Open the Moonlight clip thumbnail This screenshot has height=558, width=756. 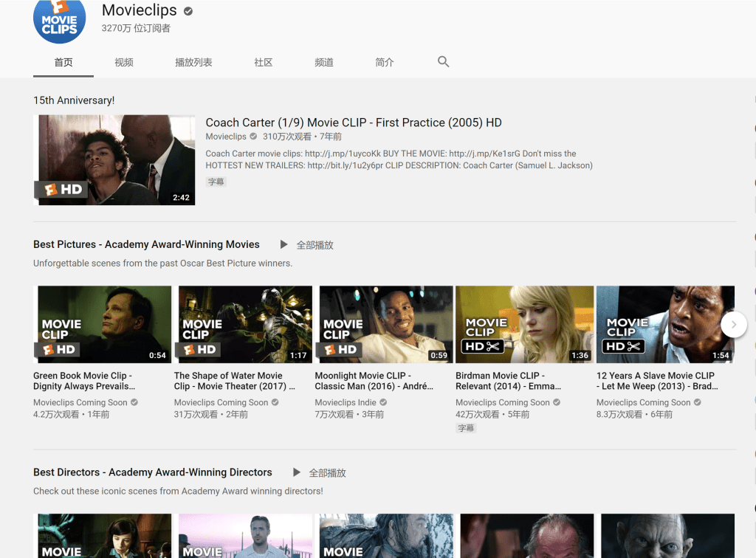tap(384, 325)
